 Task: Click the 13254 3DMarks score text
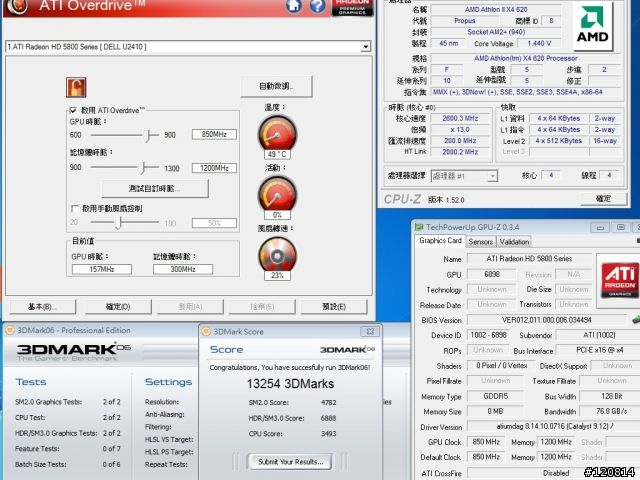[290, 384]
